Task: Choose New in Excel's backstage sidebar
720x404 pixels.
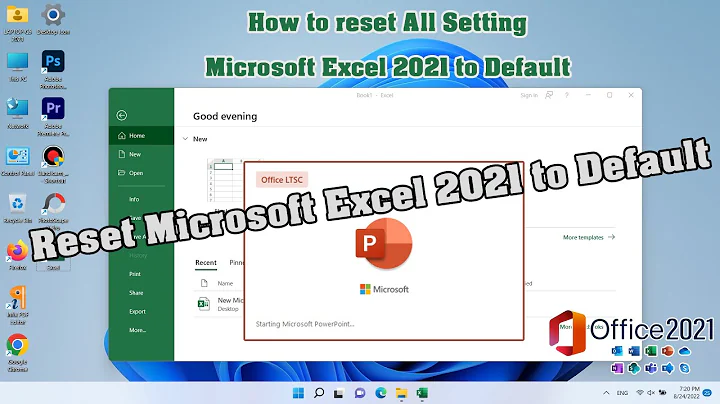Action: click(x=141, y=154)
